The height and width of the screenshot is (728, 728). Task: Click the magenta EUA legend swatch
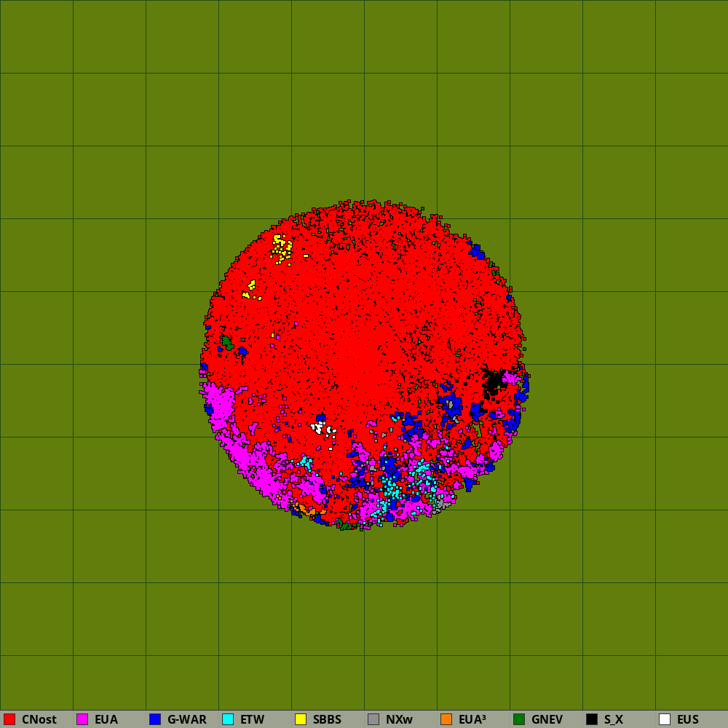point(82,719)
